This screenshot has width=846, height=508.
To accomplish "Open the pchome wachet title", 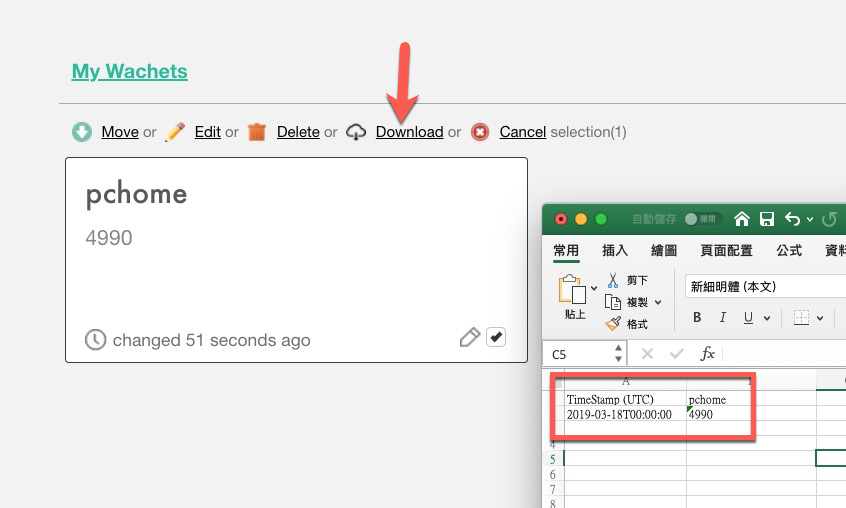I will click(137, 194).
